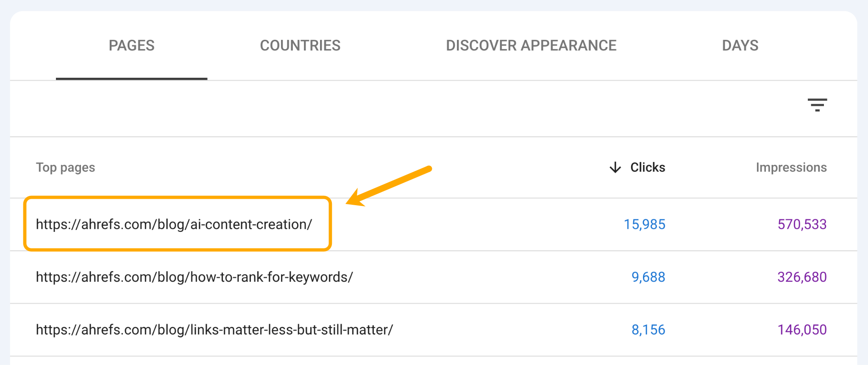Sort the table by the Clicks header
This screenshot has height=365, width=868.
pyautogui.click(x=648, y=167)
